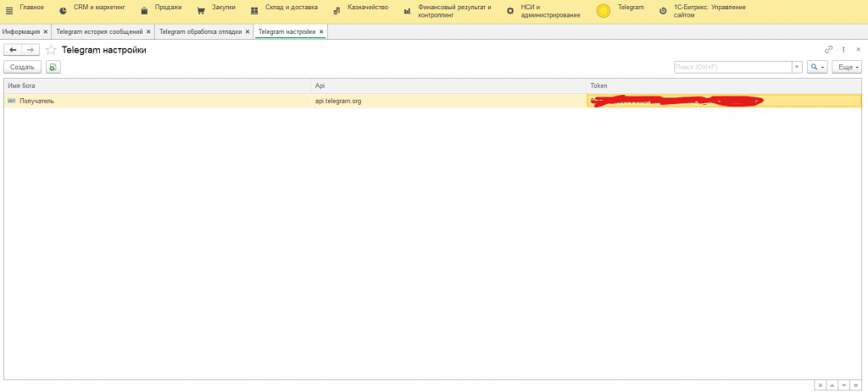Click the Получатель row icon
The image size is (868, 392).
click(12, 101)
